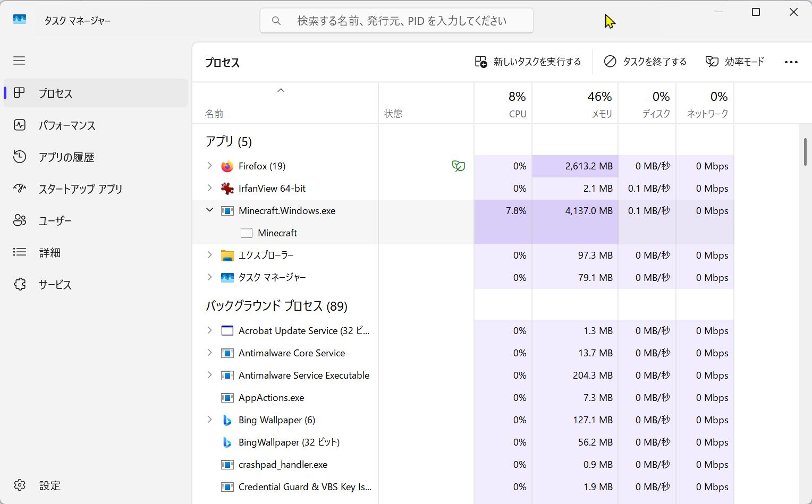Viewport: 812px width, 504px height.
Task: Go to Startup apps (スタートアップ アプリ)
Action: [x=80, y=189]
